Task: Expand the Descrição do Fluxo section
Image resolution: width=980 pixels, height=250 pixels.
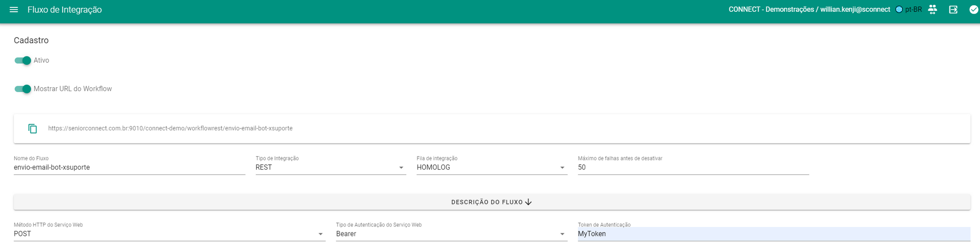Action: click(491, 202)
